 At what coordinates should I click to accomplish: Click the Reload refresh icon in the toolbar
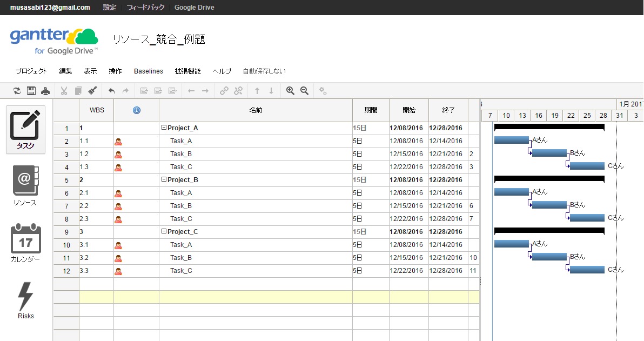(17, 91)
